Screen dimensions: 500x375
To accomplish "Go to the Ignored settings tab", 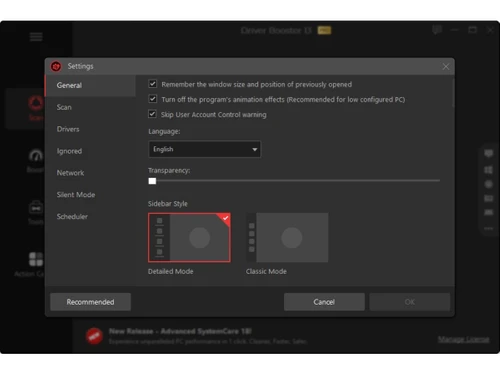I will point(90,151).
